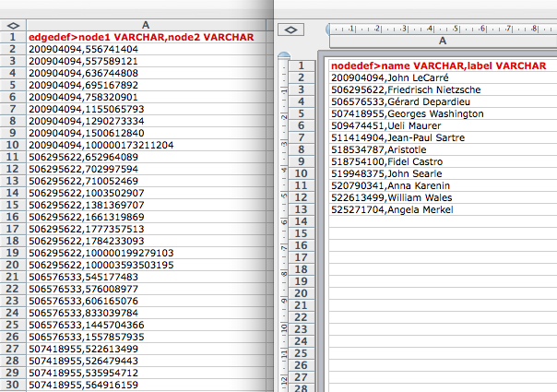Click cell 506295622,1784233093
Screen dimensions: 557x392
pos(146,241)
